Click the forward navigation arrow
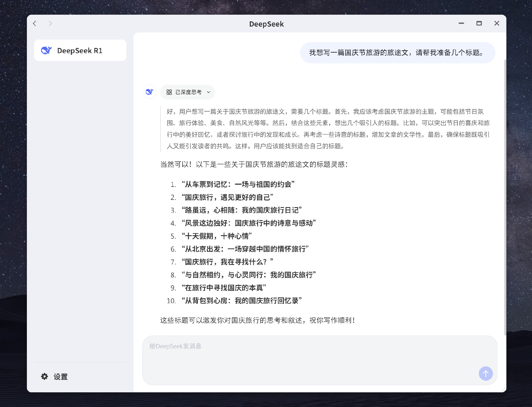Viewport: 532px width, 407px height. point(50,24)
